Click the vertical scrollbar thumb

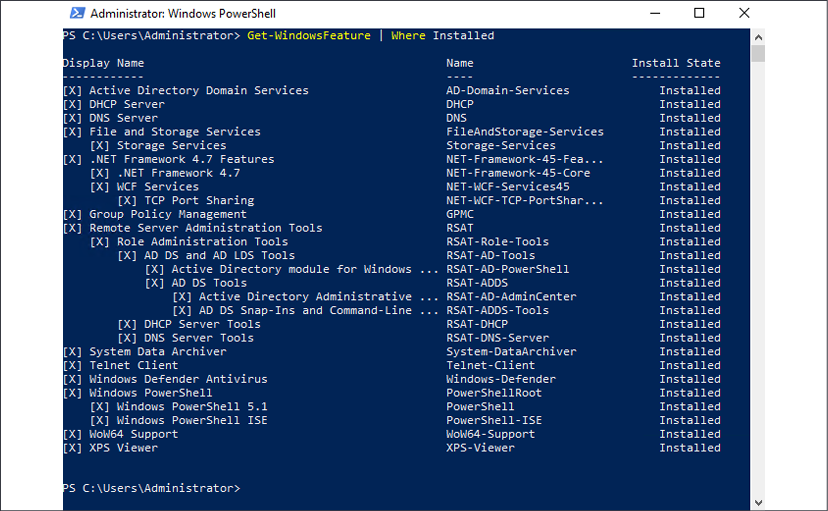[x=758, y=53]
